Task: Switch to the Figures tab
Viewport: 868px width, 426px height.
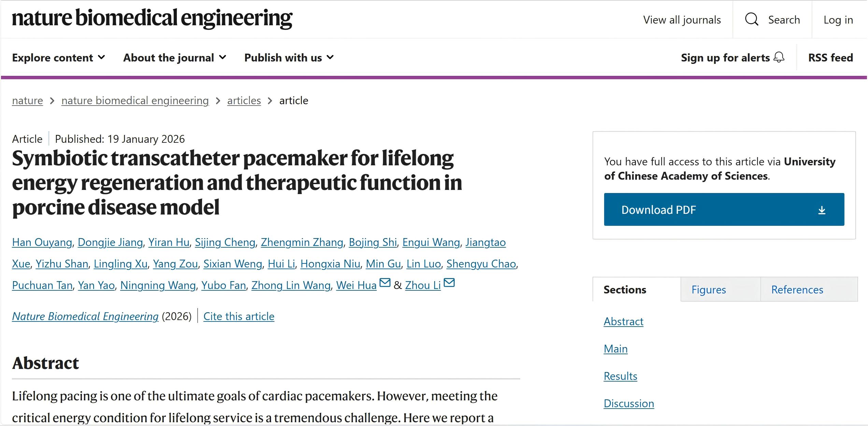Action: [x=709, y=290]
